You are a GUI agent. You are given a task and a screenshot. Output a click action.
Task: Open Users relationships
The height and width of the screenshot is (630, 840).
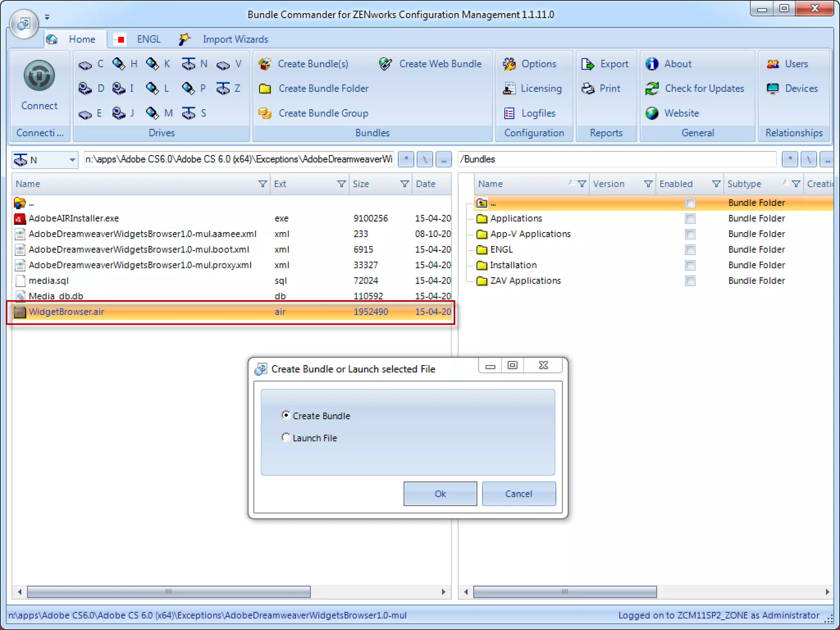pos(787,64)
